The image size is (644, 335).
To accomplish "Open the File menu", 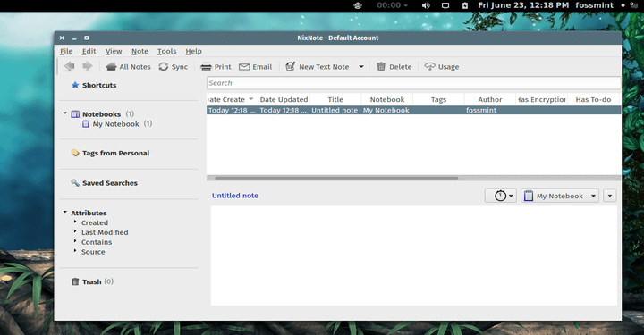I will click(x=66, y=51).
